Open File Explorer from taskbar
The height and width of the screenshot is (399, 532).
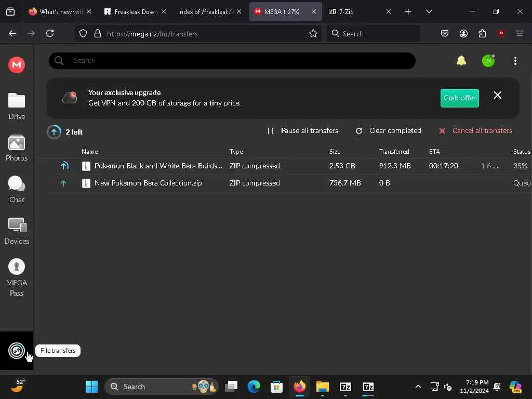coord(322,387)
